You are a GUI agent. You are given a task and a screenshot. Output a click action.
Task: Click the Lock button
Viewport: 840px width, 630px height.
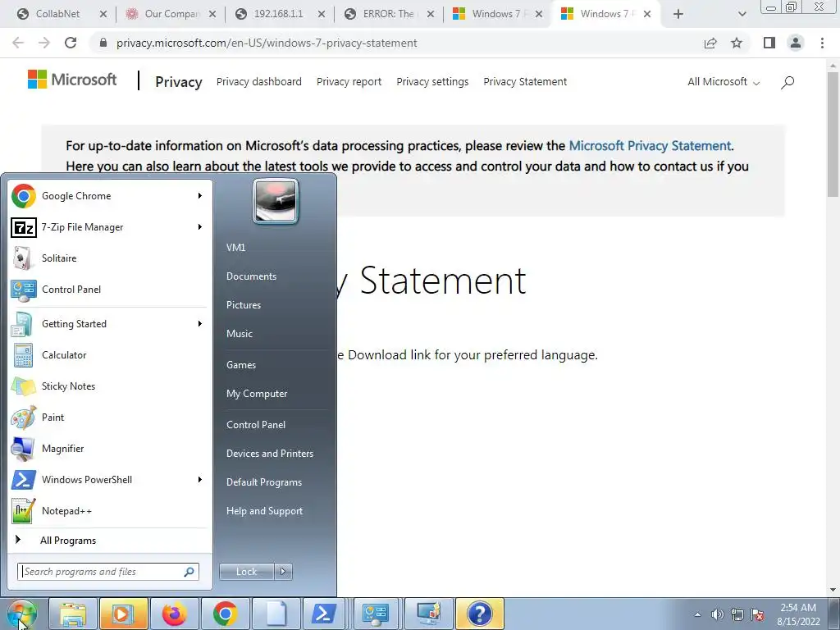point(246,572)
